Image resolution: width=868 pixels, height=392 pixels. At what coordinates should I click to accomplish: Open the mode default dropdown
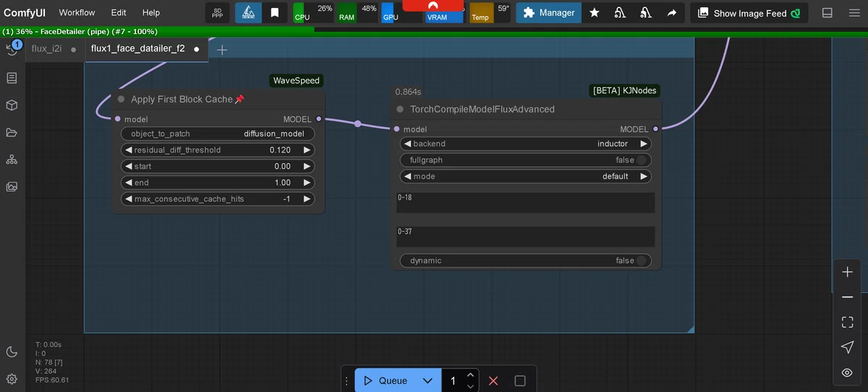[x=525, y=176]
